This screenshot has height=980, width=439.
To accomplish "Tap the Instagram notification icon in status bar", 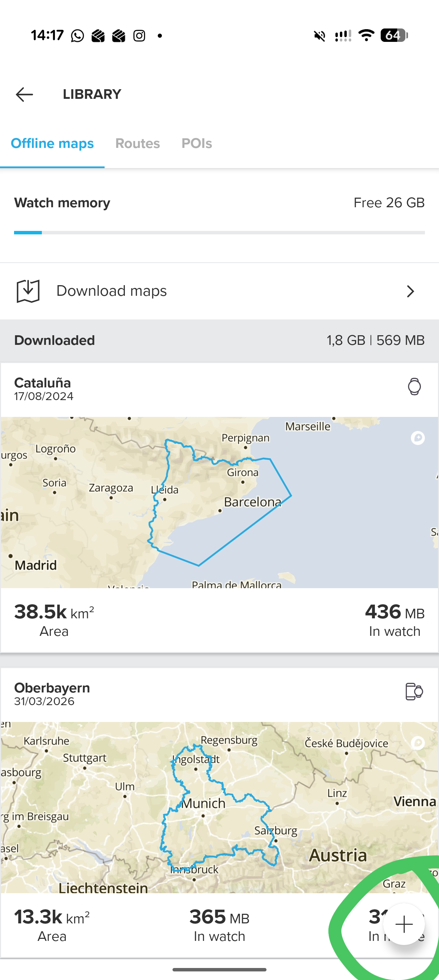I will [139, 36].
